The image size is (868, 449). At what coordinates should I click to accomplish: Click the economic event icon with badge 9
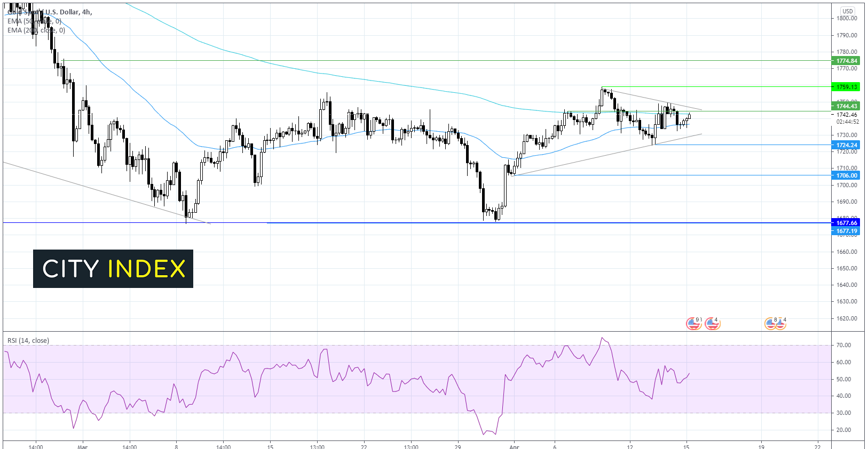693,323
